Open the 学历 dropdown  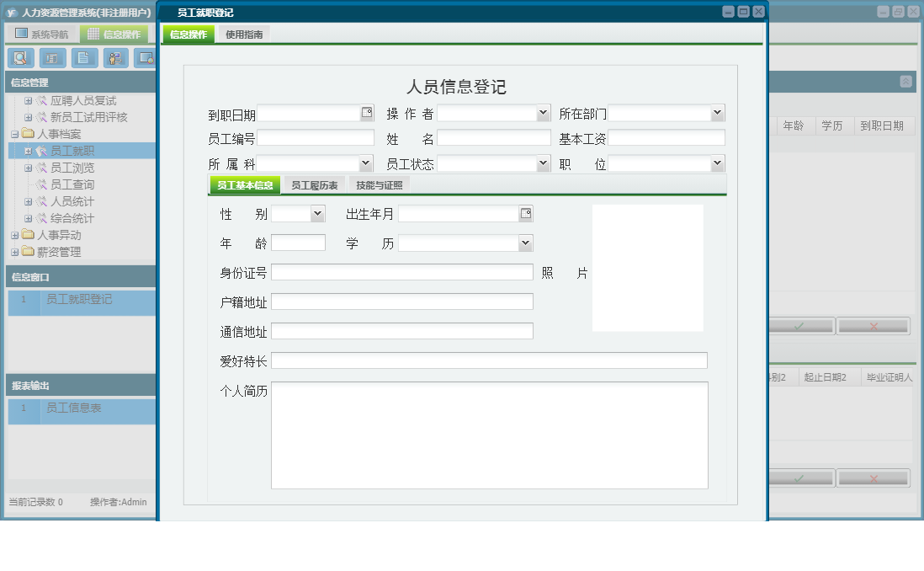point(525,243)
